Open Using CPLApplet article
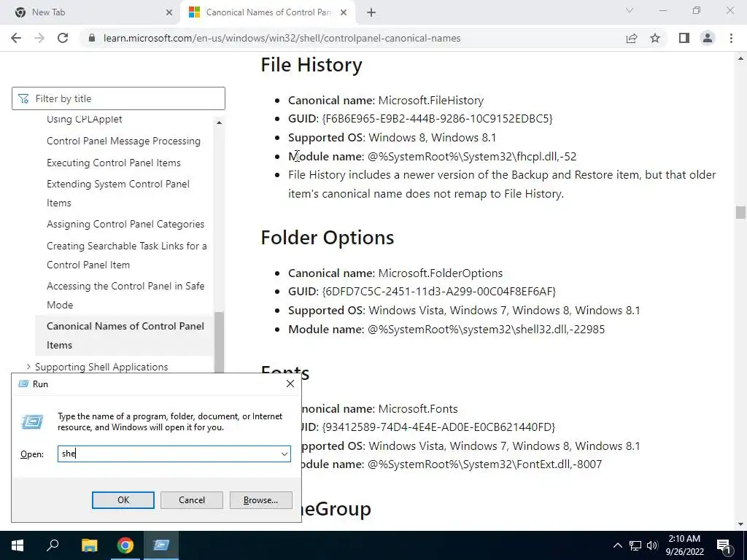Image resolution: width=747 pixels, height=560 pixels. [x=85, y=119]
